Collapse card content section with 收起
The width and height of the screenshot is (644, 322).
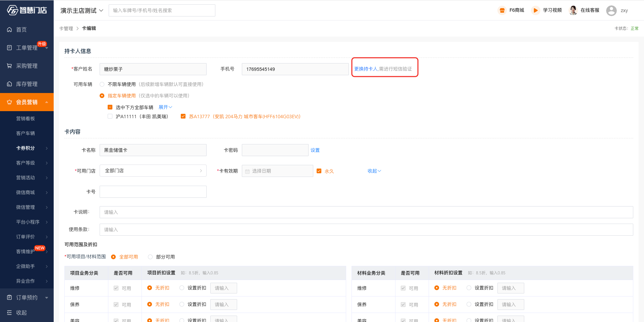[374, 171]
